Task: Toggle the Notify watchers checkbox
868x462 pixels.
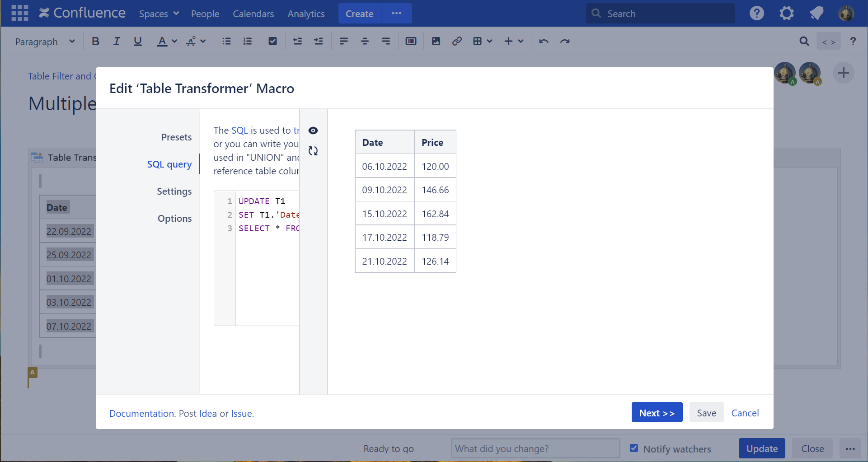Action: 634,448
